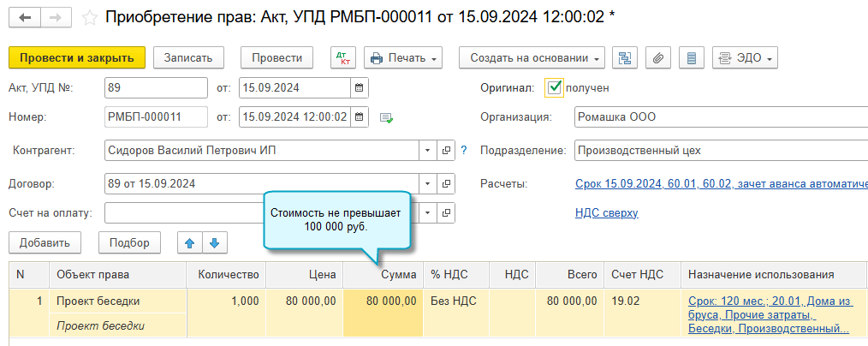The image size is (868, 346).
Task: Click the Провести и закрыть button
Action: [77, 57]
